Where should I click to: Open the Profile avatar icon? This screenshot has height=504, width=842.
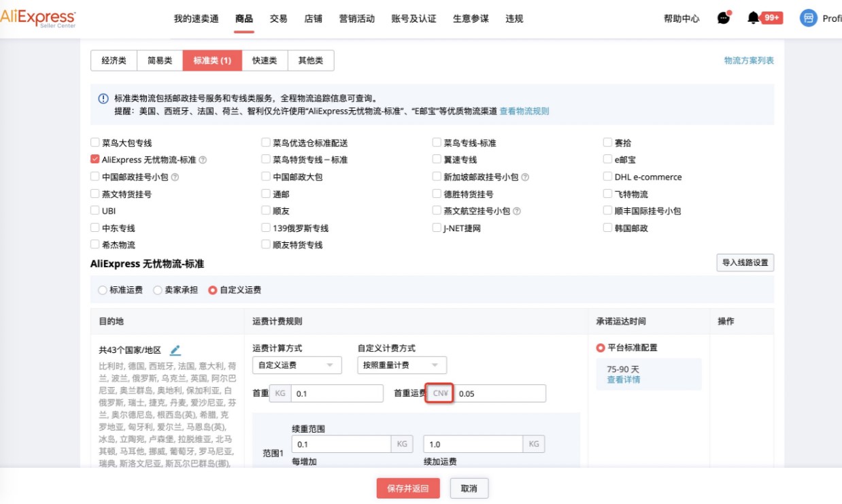808,18
